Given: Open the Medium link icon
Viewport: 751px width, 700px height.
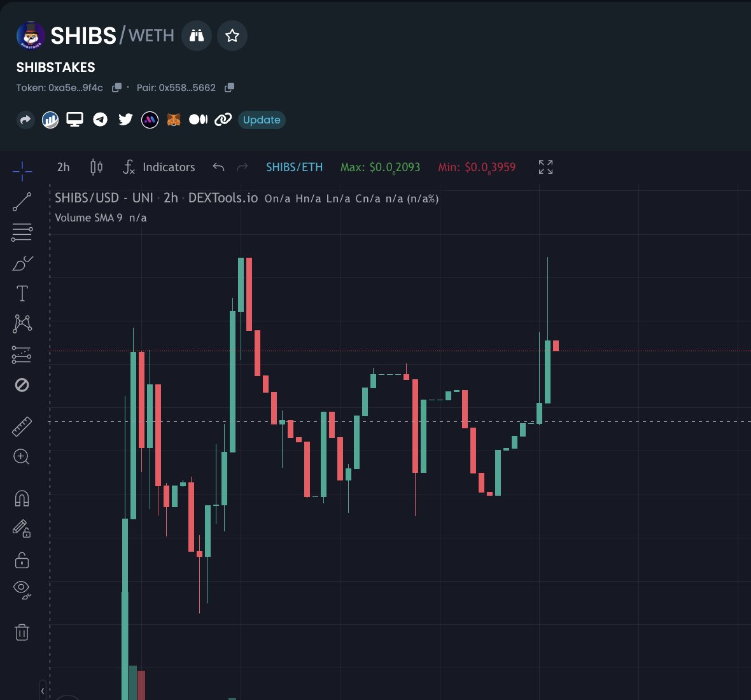Looking at the screenshot, I should (199, 119).
